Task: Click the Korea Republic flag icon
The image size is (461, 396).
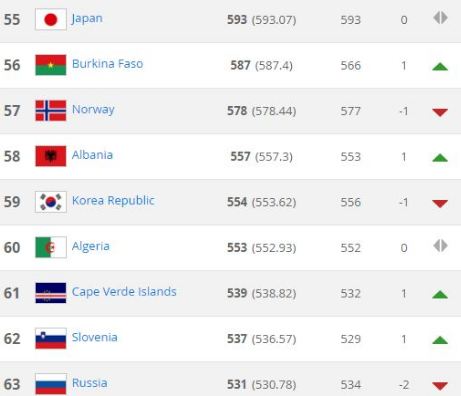Action: pos(51,202)
